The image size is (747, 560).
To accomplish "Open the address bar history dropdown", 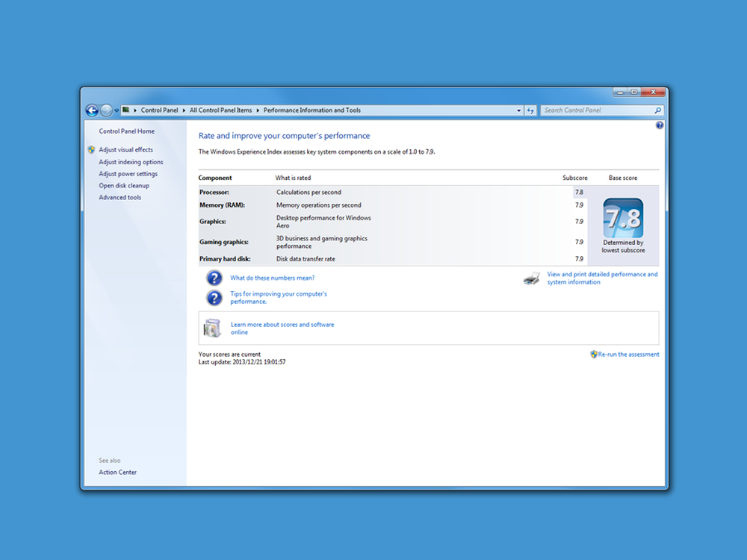I will tap(519, 111).
